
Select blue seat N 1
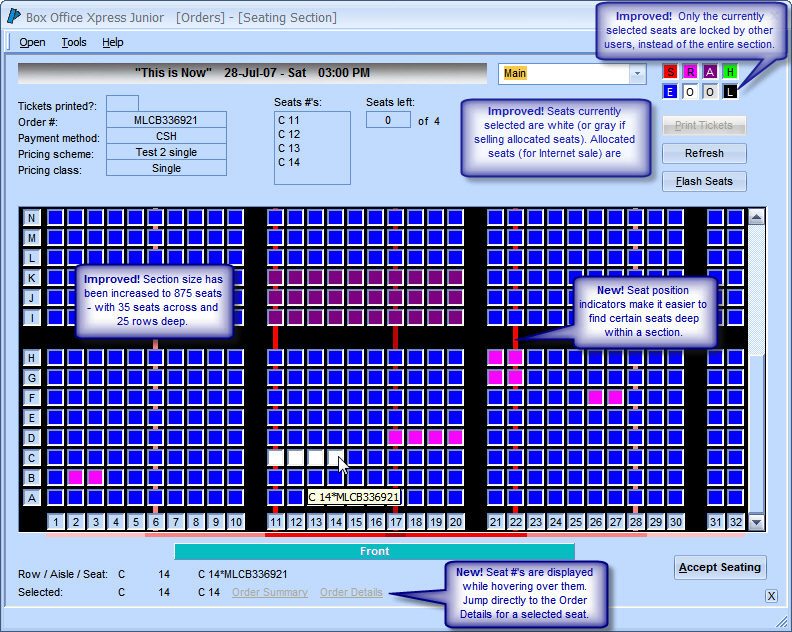pos(55,217)
